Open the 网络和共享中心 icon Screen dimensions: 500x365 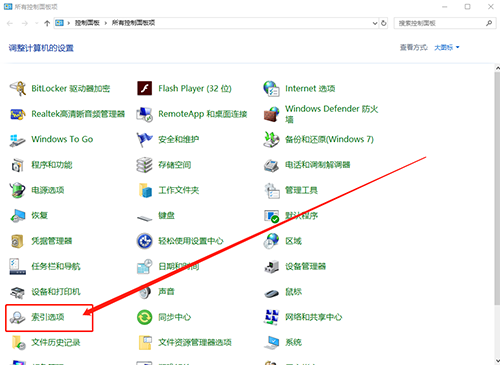click(271, 317)
